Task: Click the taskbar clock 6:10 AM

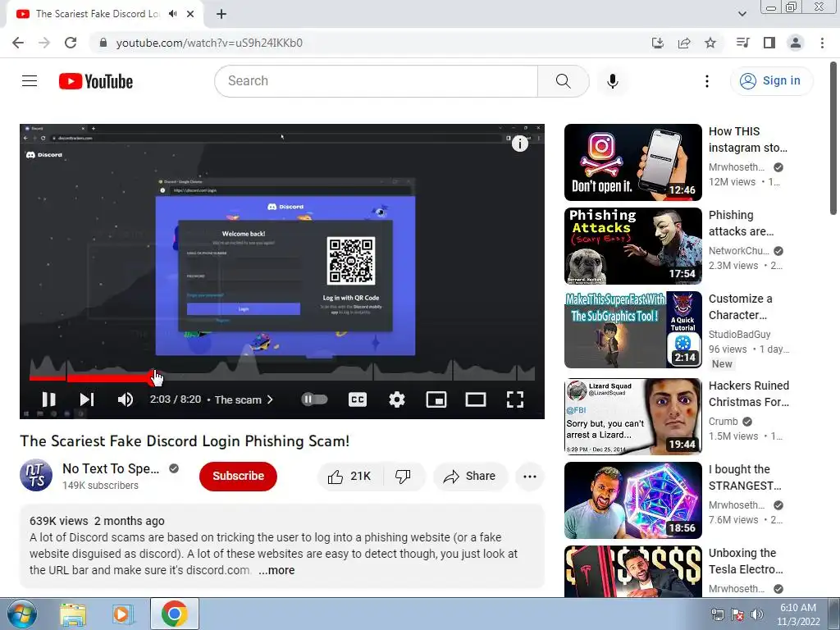Action: 798,608
